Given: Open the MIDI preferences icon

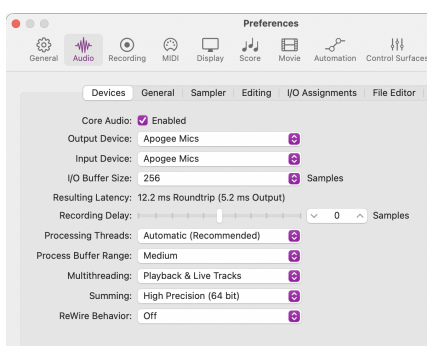Looking at the screenshot, I should (170, 45).
